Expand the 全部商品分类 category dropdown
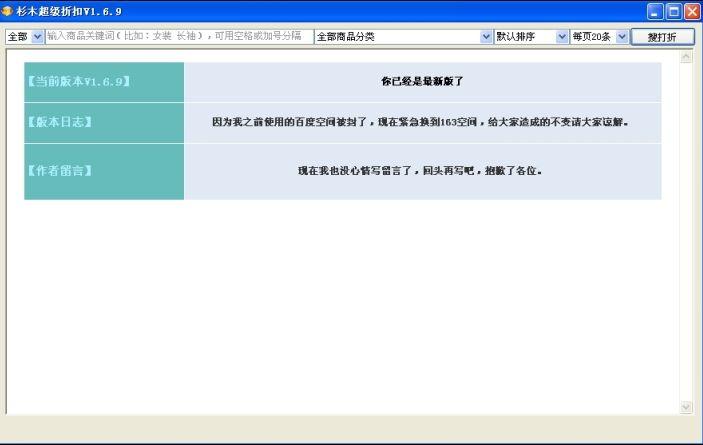Image resolution: width=703 pixels, height=445 pixels. (403, 37)
